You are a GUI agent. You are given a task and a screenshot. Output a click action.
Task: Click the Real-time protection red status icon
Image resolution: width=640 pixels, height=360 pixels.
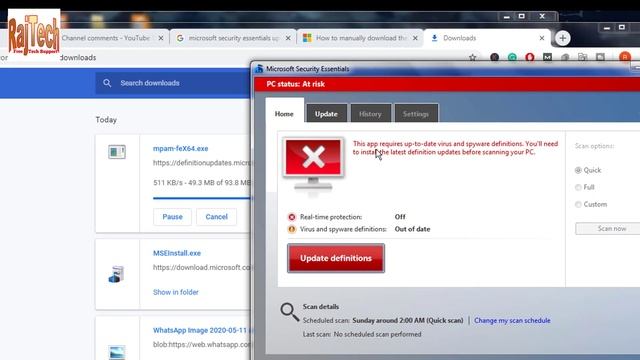292,217
